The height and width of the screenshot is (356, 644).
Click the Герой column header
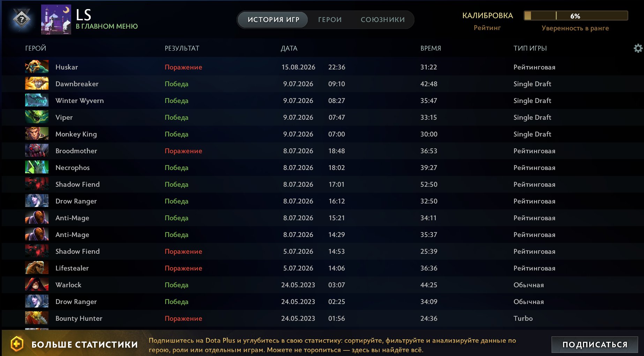[36, 48]
